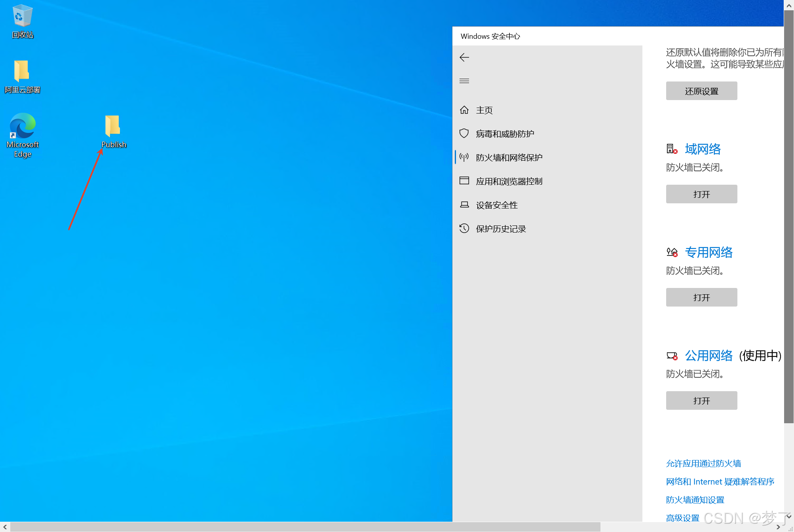The image size is (794, 532).
Task: Click the home icon for 主页
Action: pyautogui.click(x=464, y=110)
